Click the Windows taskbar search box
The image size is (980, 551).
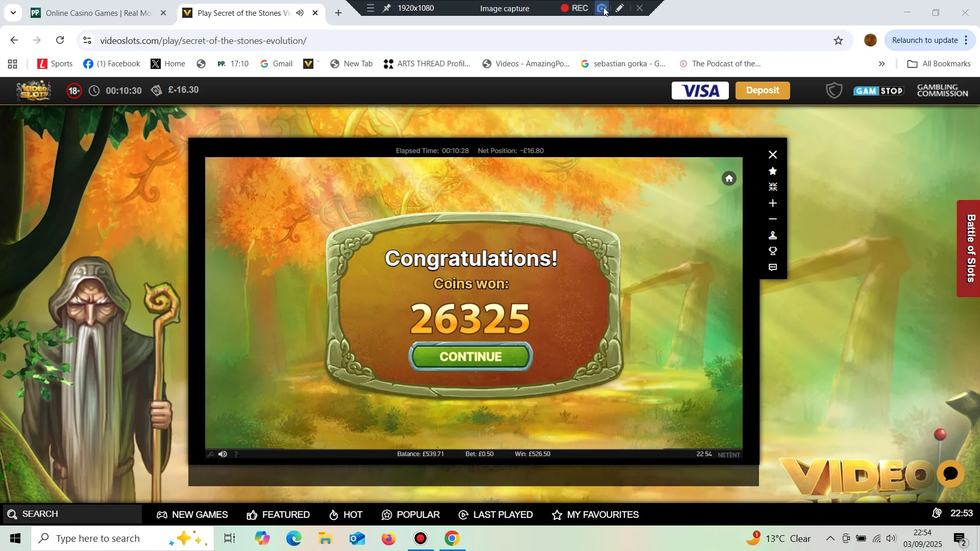pyautogui.click(x=122, y=538)
